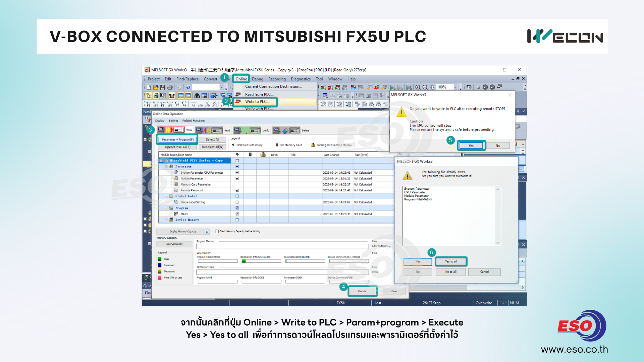644x362 pixels.
Task: Collapse the Program tree node
Action: pos(166,208)
